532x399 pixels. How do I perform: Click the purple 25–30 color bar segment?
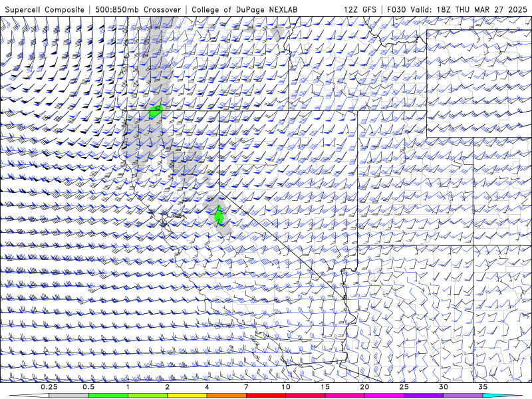[424, 396]
